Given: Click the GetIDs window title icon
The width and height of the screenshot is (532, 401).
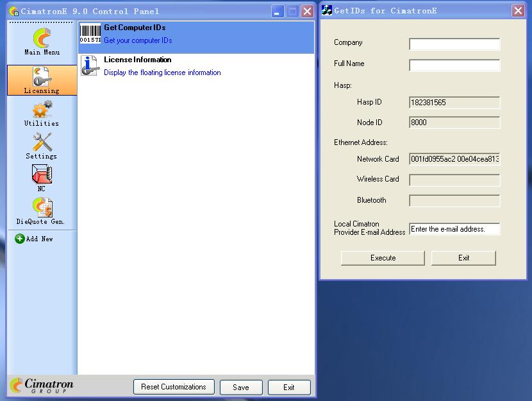Looking at the screenshot, I should (327, 10).
